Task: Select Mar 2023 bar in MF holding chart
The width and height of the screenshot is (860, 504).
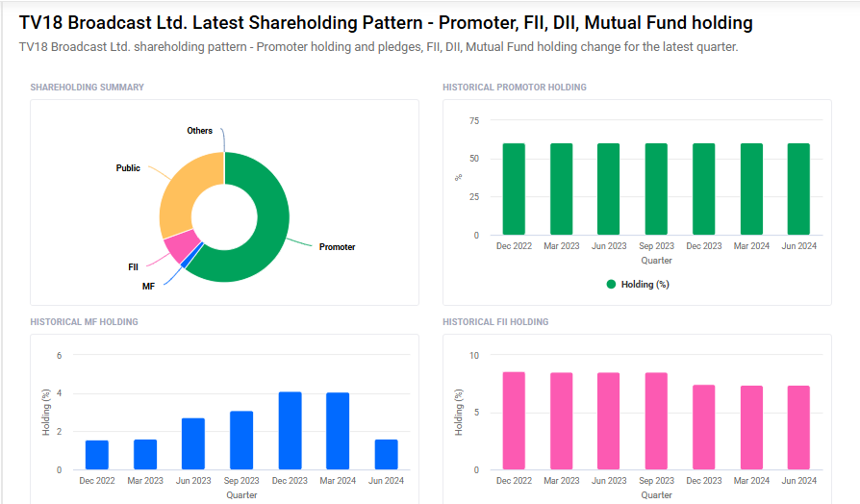Action: tap(145, 454)
